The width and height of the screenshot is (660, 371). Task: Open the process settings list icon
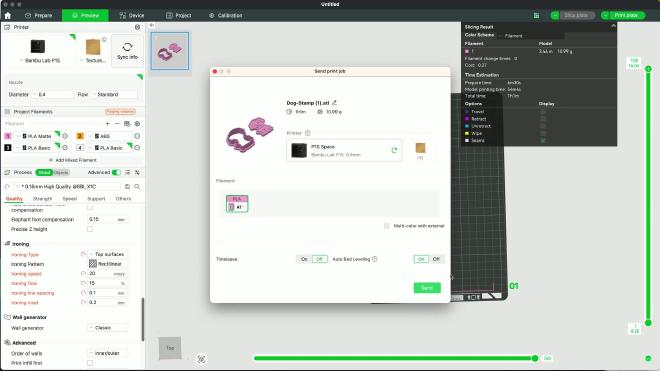coord(128,173)
